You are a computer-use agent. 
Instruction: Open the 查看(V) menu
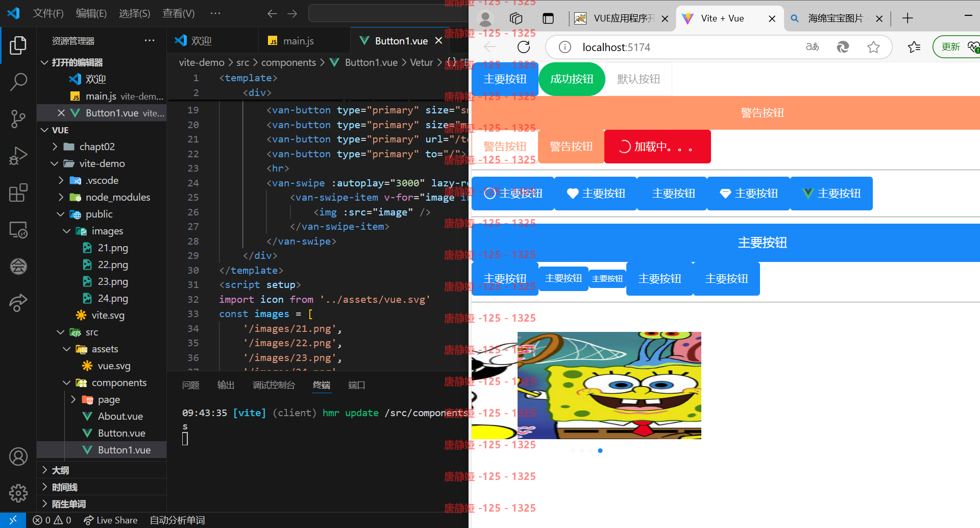[179, 13]
